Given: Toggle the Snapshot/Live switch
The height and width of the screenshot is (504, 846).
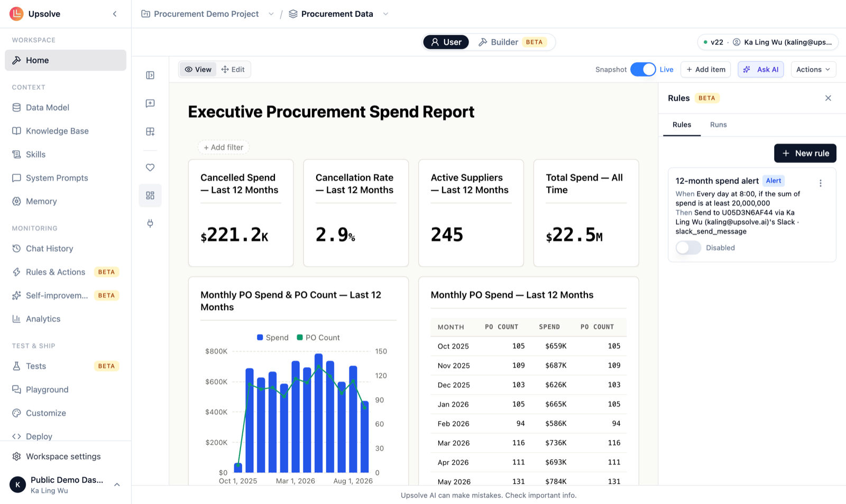Looking at the screenshot, I should pyautogui.click(x=643, y=69).
